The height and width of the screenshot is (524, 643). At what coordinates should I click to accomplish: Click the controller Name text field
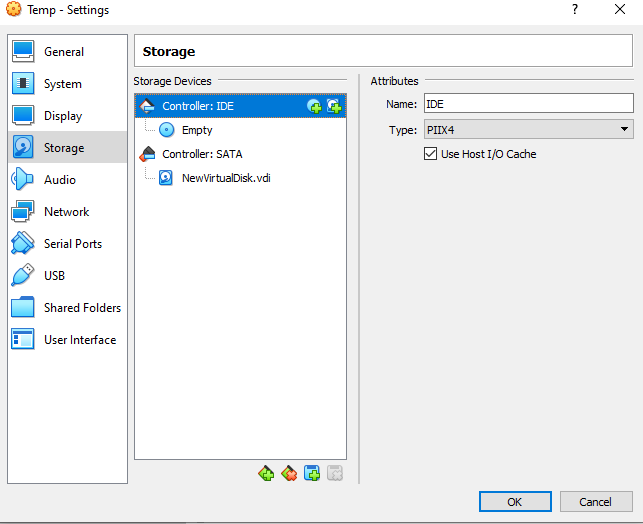point(528,103)
